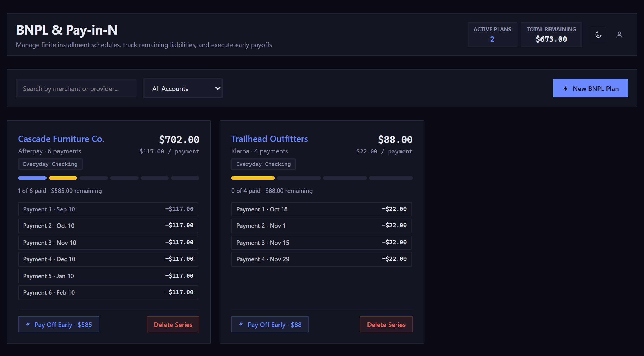Click '1 of 6 paid · $585.00 remaining' text
644x356 pixels.
click(x=60, y=191)
